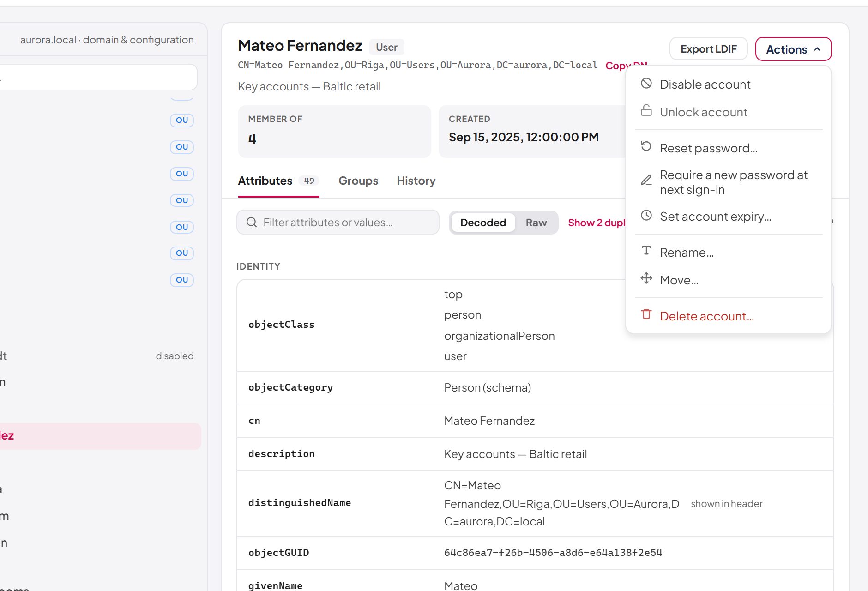
Task: Select the Attributes tab
Action: (x=278, y=181)
